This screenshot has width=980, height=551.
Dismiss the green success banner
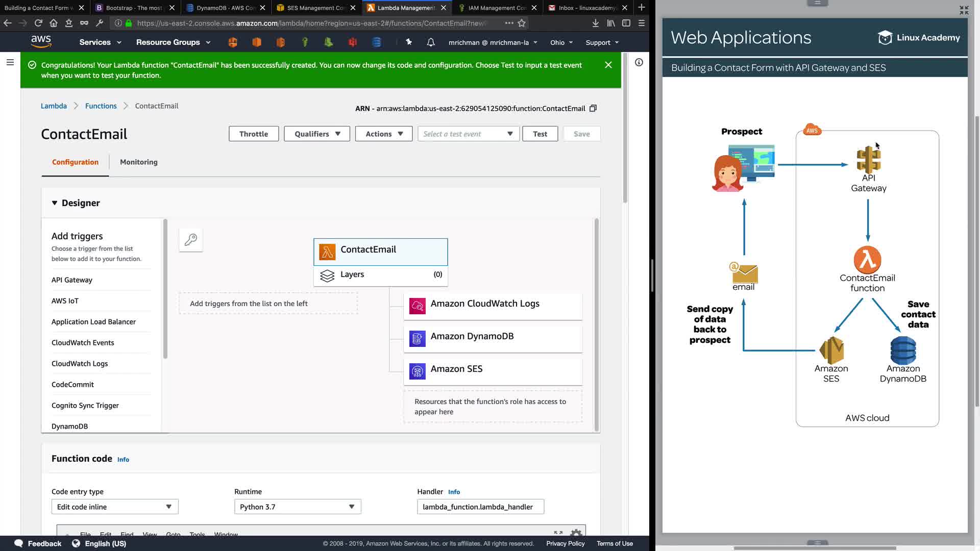click(x=608, y=65)
